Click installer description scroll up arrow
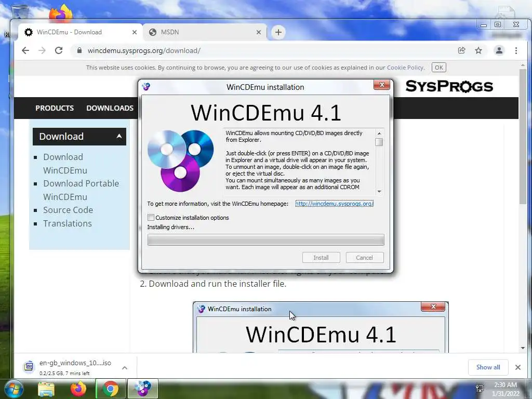 click(379, 134)
